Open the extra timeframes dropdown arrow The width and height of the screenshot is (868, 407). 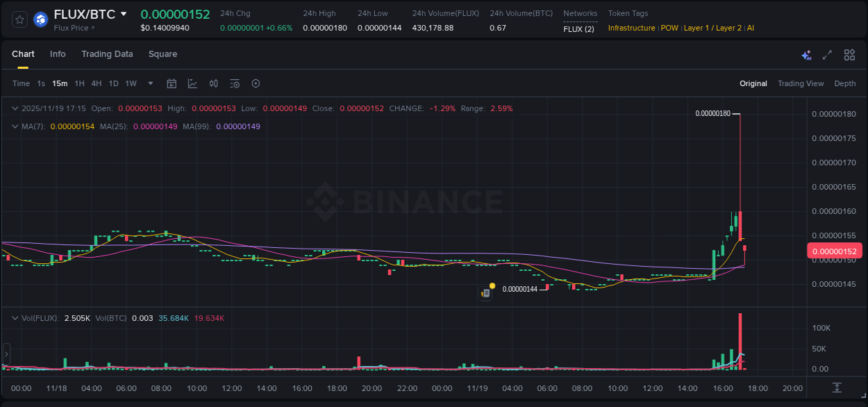(x=150, y=83)
